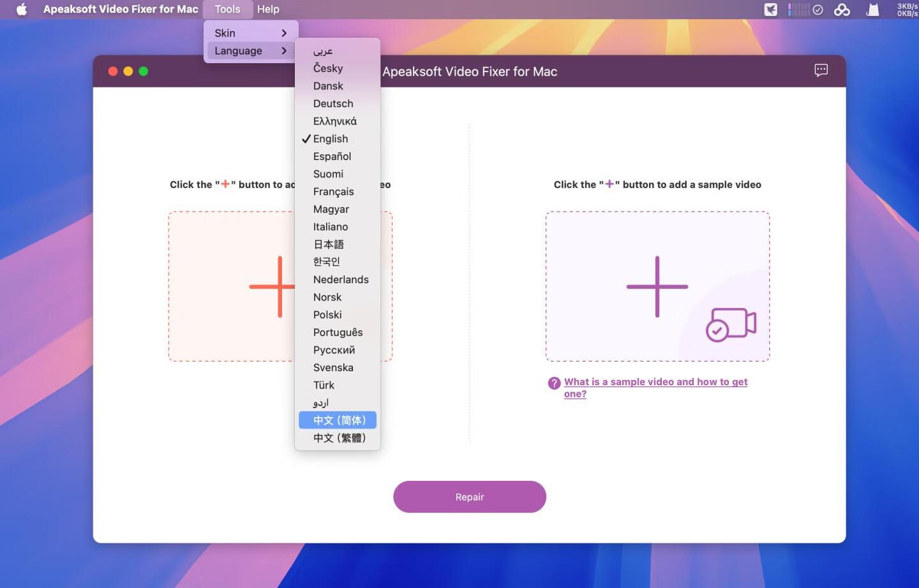This screenshot has width=919, height=588.
Task: Switch language to 中文 (繁體)
Action: coord(339,438)
